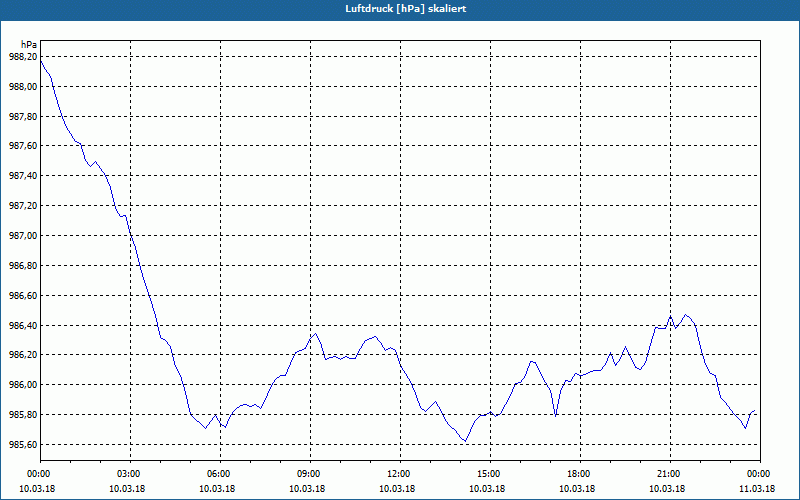Click the y-axis value 986,20
Screen dimensions: 800x500
click(23, 355)
